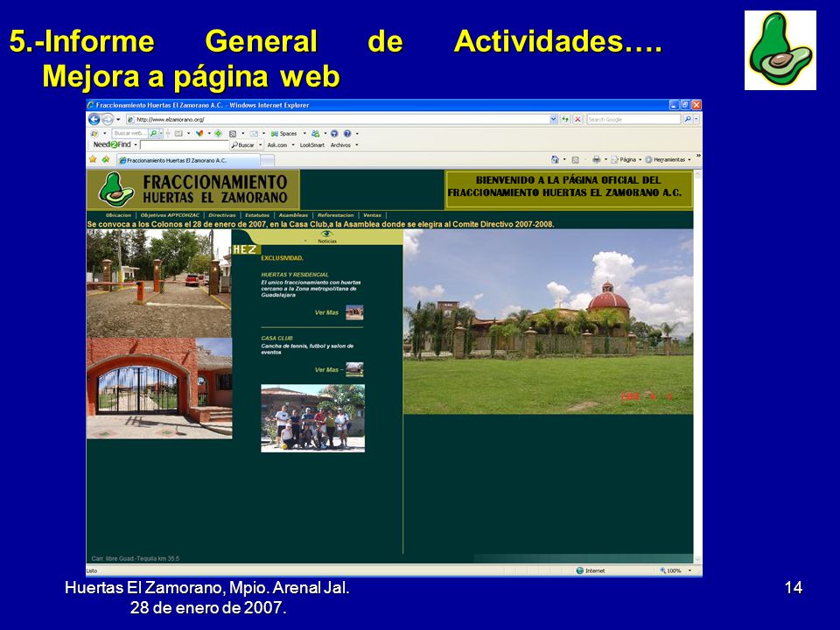Click thumbnail beside Huertas y Residencial Ver Mas
The image size is (840, 630).
click(x=354, y=311)
